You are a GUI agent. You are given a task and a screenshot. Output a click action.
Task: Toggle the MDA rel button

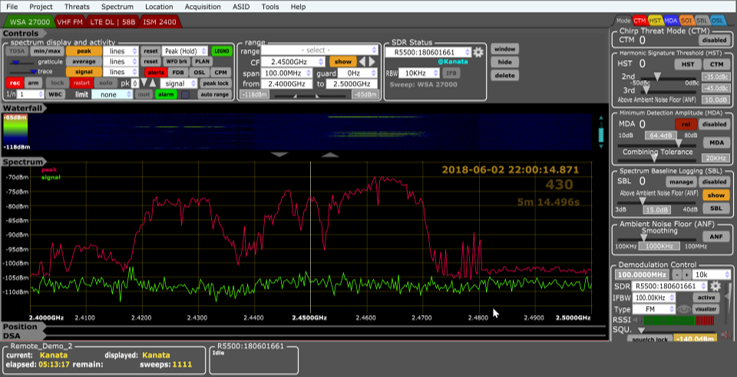click(686, 124)
